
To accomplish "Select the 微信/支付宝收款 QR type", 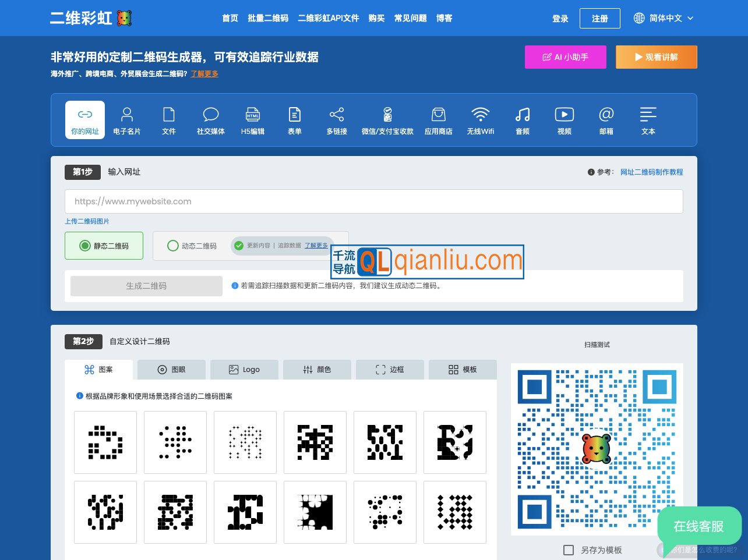I will [x=387, y=120].
